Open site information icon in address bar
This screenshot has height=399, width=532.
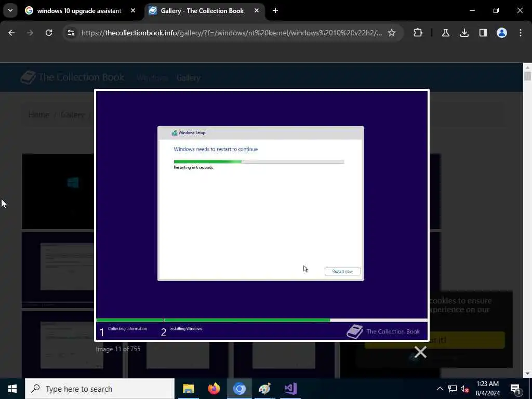[71, 33]
